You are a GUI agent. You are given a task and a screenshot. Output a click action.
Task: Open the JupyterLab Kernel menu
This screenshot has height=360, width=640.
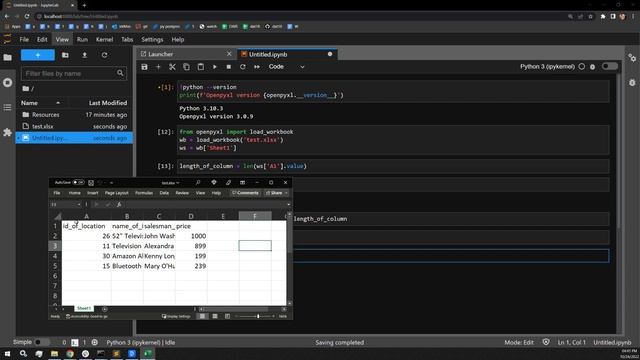tap(104, 40)
